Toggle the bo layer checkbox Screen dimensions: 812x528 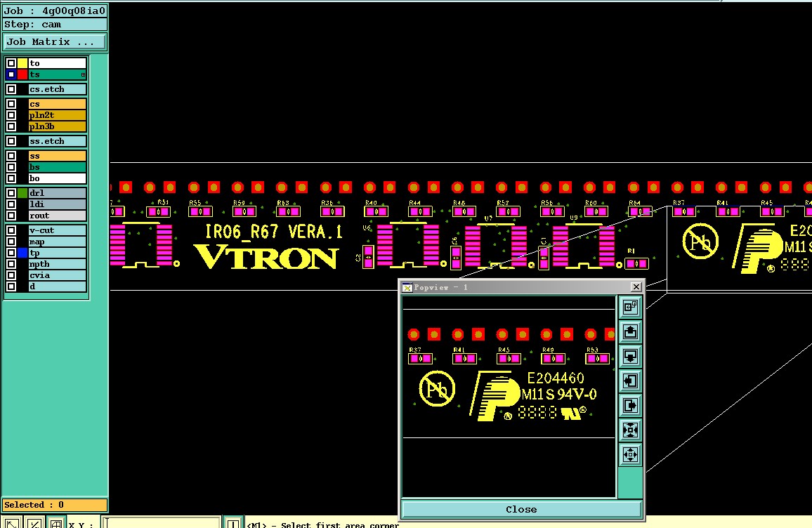point(11,178)
